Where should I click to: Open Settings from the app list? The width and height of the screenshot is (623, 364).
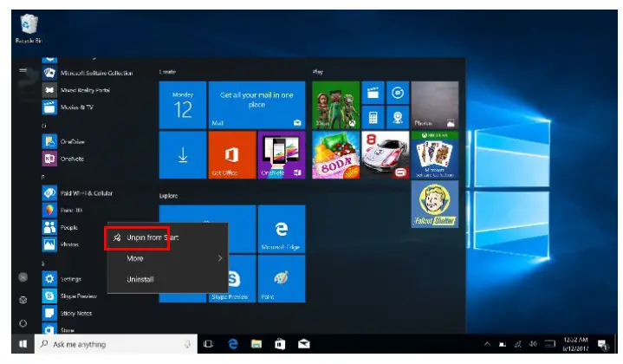point(62,279)
